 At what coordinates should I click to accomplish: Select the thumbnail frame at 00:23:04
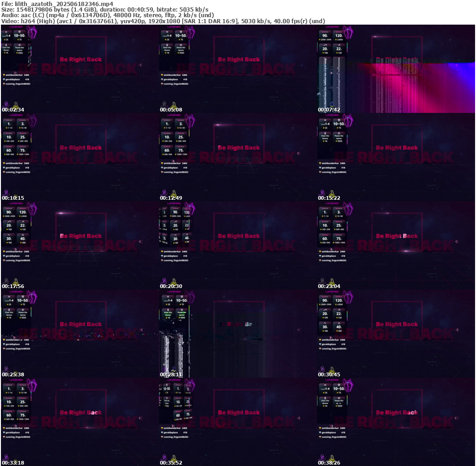coord(396,245)
